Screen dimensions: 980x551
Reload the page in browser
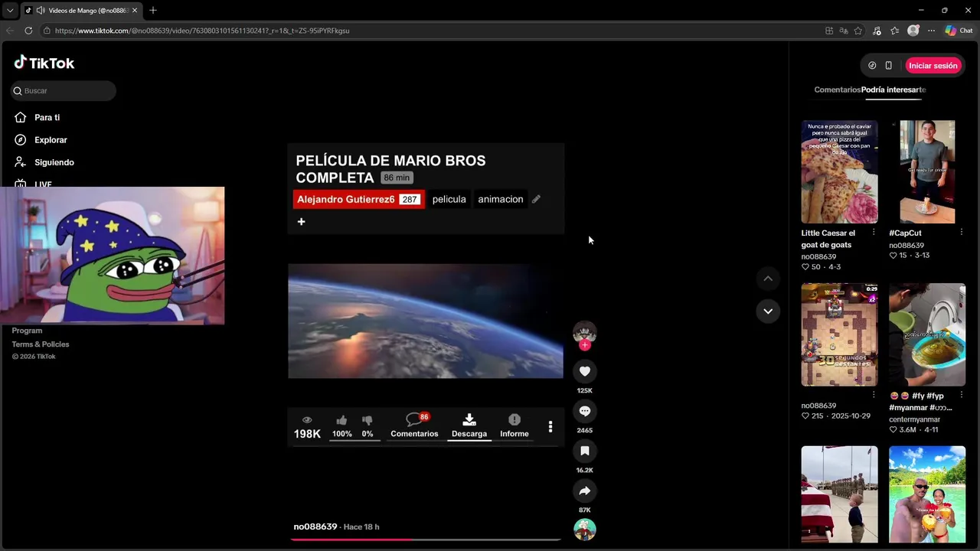(x=28, y=31)
